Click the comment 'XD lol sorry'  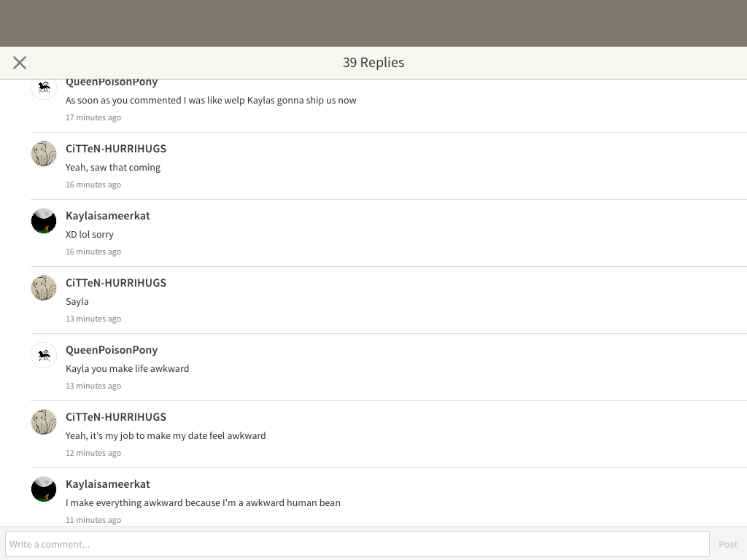[x=90, y=235]
